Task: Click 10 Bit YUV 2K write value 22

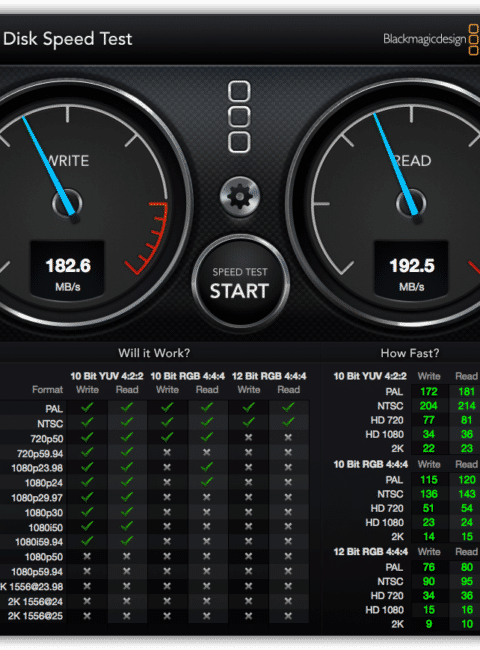Action: 429,449
